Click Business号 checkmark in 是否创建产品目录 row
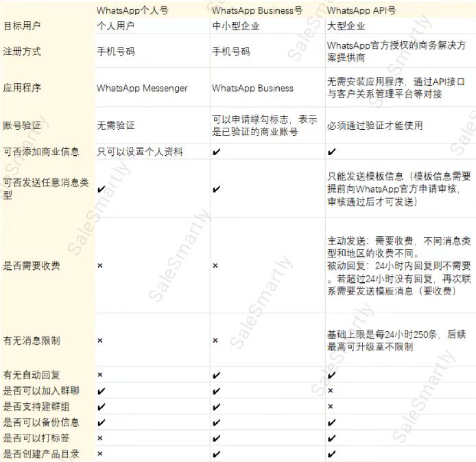Screen dimensions: 476x462 point(217,454)
